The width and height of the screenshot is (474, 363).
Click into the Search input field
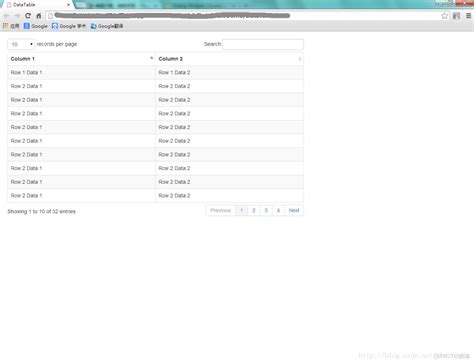pyautogui.click(x=263, y=44)
